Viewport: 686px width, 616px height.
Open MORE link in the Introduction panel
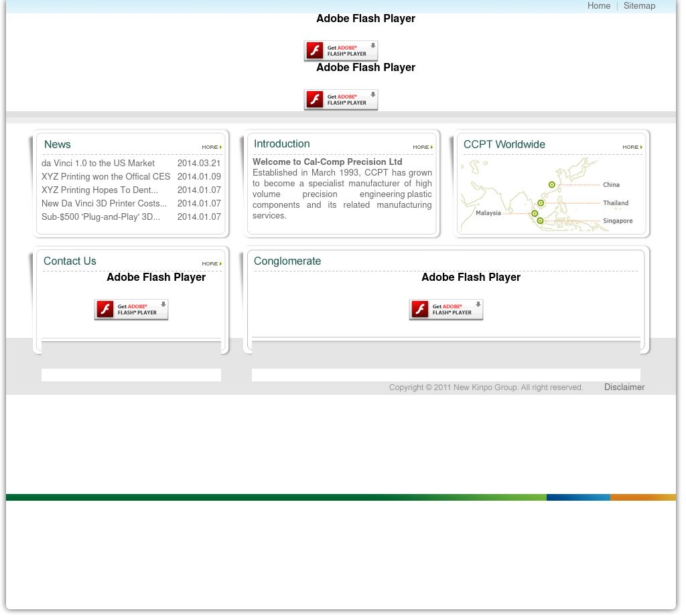tap(422, 147)
